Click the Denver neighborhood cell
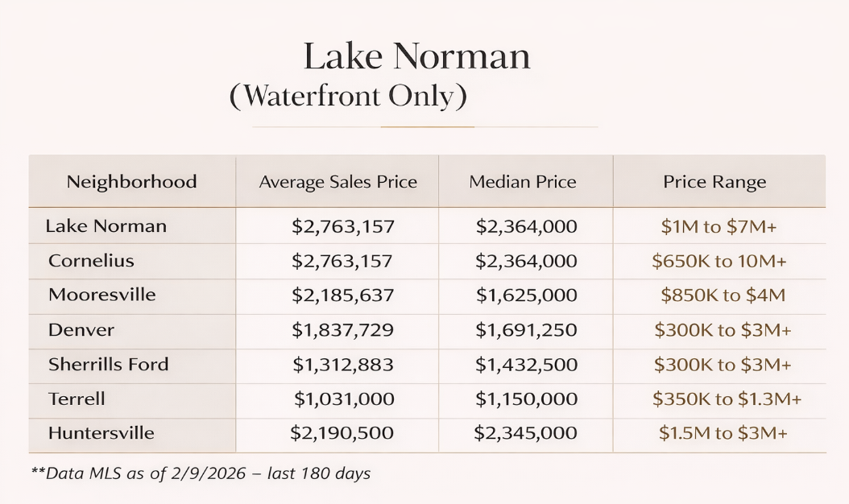Screen dimensions: 849x504 (x=81, y=330)
